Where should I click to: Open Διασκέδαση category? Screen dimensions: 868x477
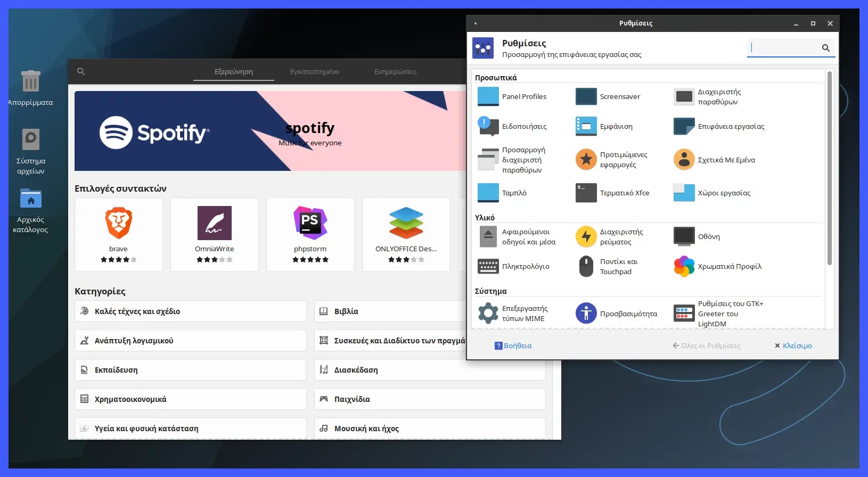point(430,370)
